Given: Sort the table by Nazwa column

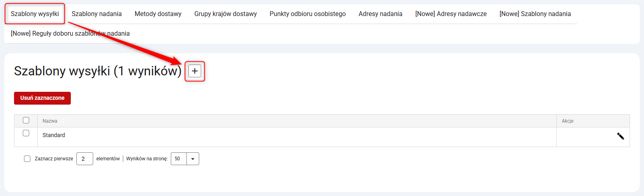Looking at the screenshot, I should (50, 121).
